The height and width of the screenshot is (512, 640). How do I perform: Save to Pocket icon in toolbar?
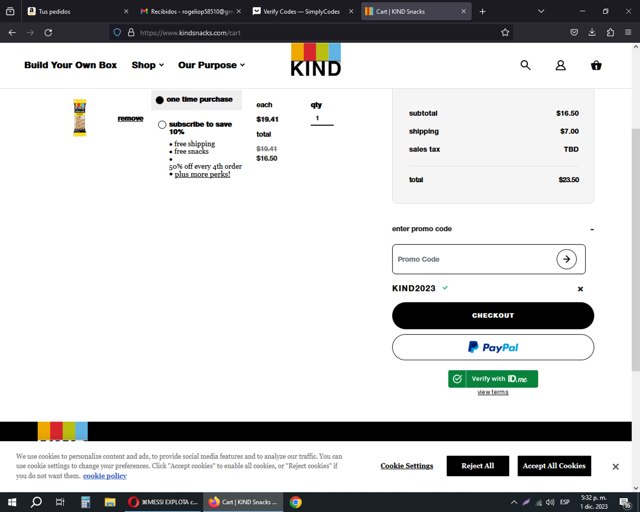point(574,33)
